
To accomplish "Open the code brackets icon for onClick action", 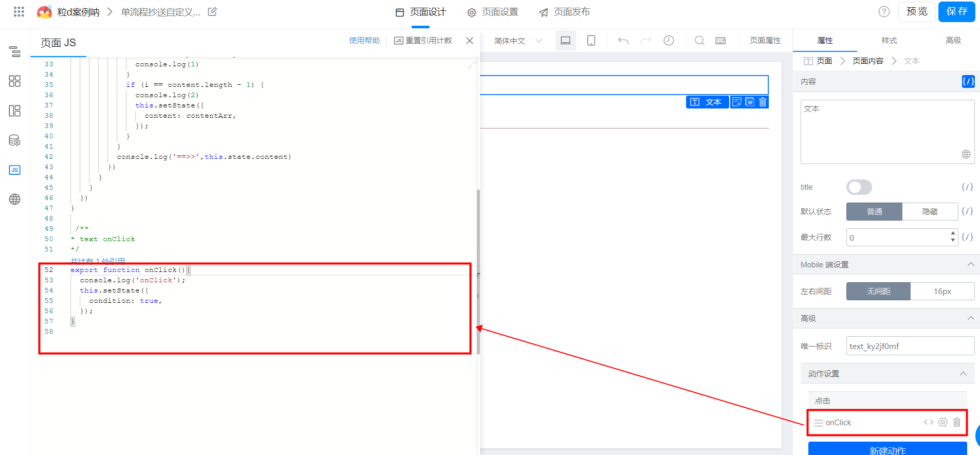I will click(x=929, y=422).
